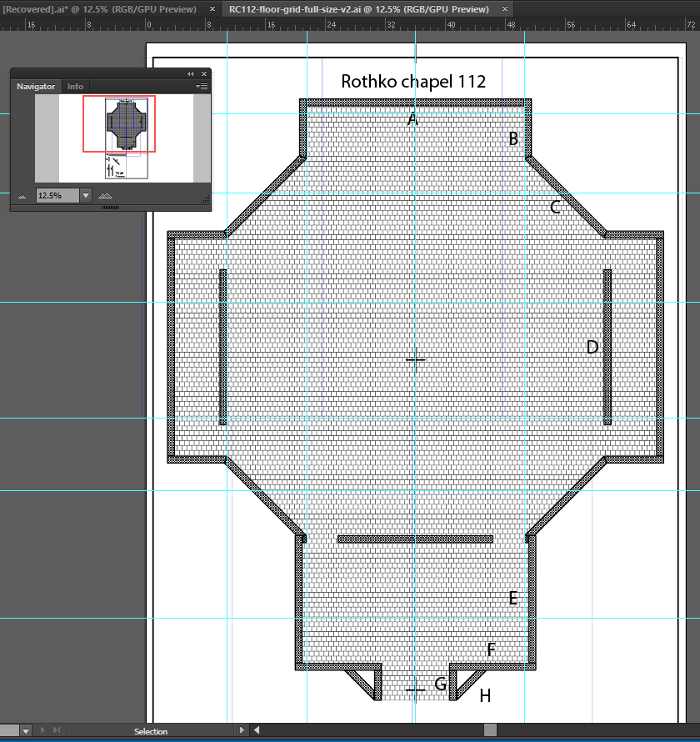Switch to the Info panel tab
This screenshot has width=700, height=742.
75,87
